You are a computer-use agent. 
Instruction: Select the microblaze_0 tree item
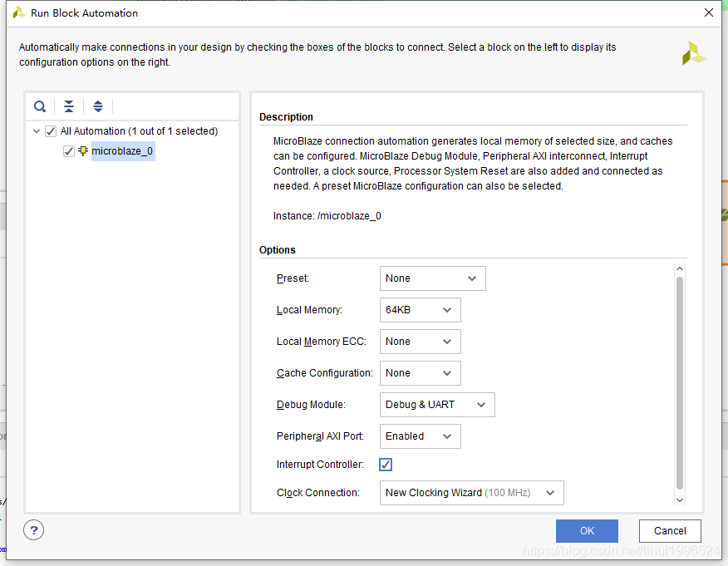(122, 151)
